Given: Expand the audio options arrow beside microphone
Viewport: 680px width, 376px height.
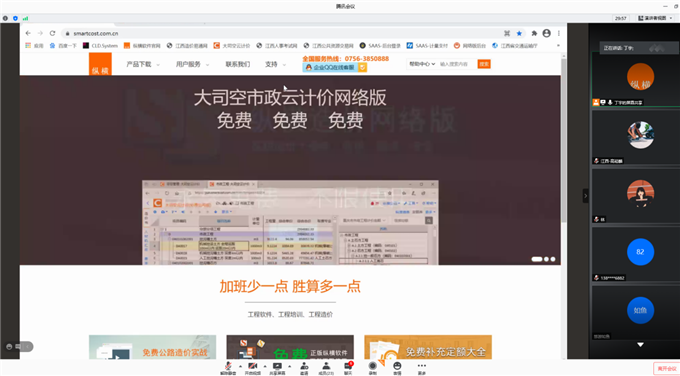Looking at the screenshot, I should 240,366.
